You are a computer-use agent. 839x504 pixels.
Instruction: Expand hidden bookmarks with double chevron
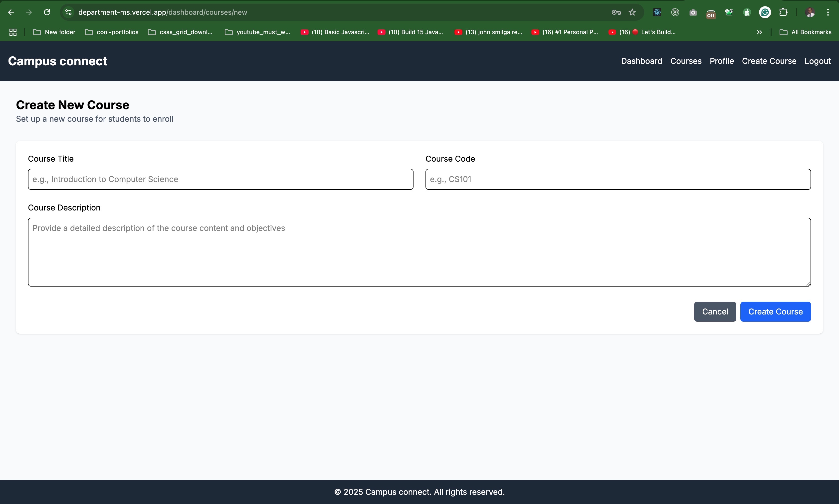point(759,32)
